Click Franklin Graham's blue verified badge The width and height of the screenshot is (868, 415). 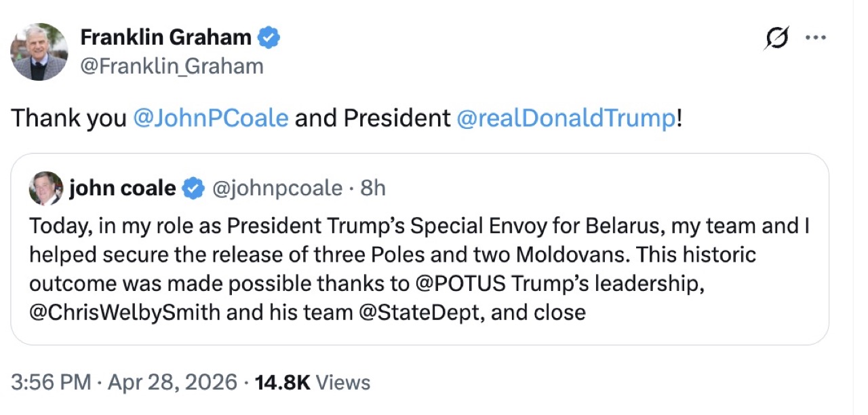(x=269, y=38)
